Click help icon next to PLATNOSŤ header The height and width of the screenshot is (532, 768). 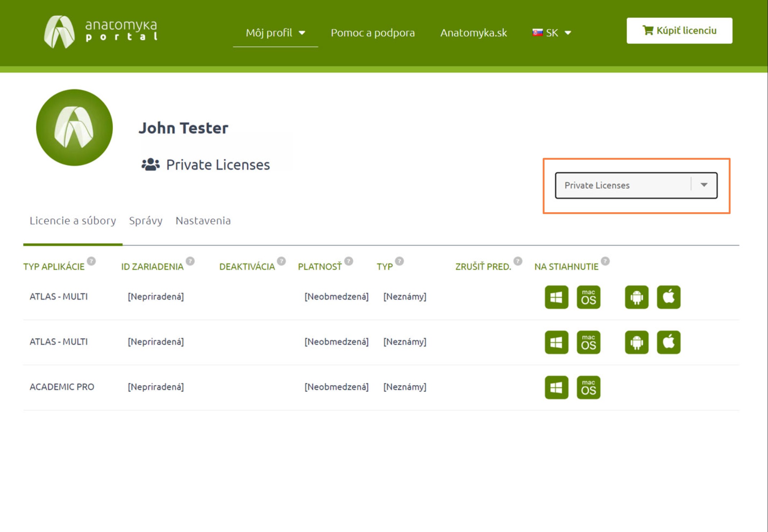click(x=348, y=261)
